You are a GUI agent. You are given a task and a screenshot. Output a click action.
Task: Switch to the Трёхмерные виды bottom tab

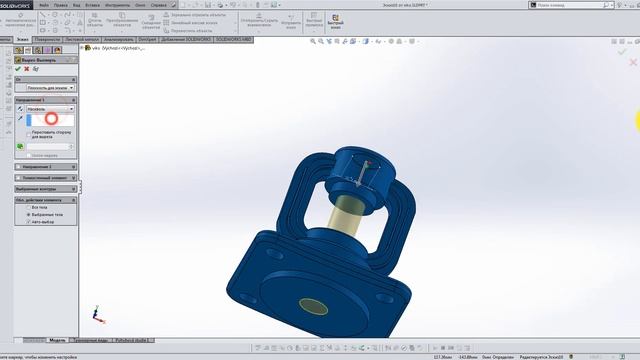(91, 340)
